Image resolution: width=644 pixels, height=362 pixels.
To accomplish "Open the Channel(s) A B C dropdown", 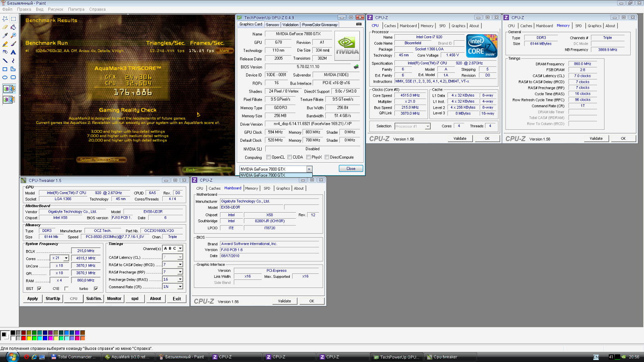I will 180,248.
